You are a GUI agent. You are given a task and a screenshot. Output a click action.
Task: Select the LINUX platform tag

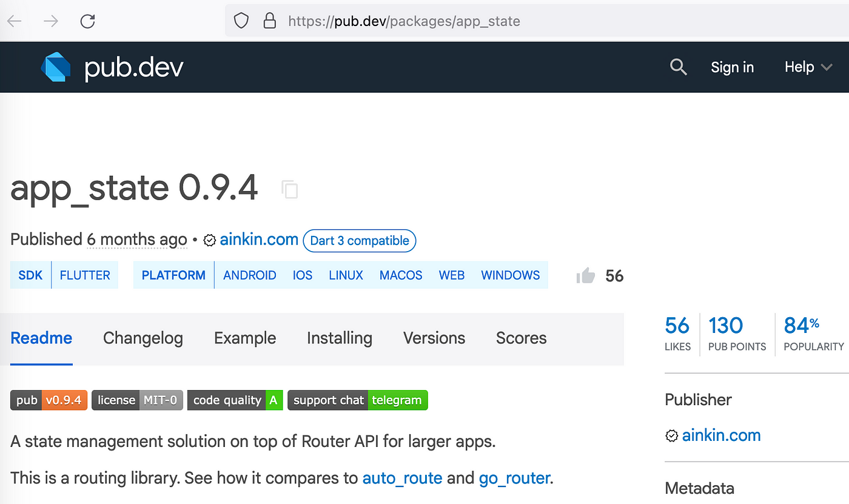click(346, 275)
